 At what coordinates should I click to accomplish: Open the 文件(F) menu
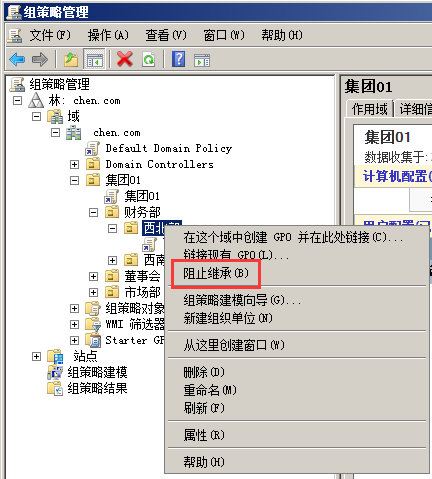pyautogui.click(x=50, y=35)
